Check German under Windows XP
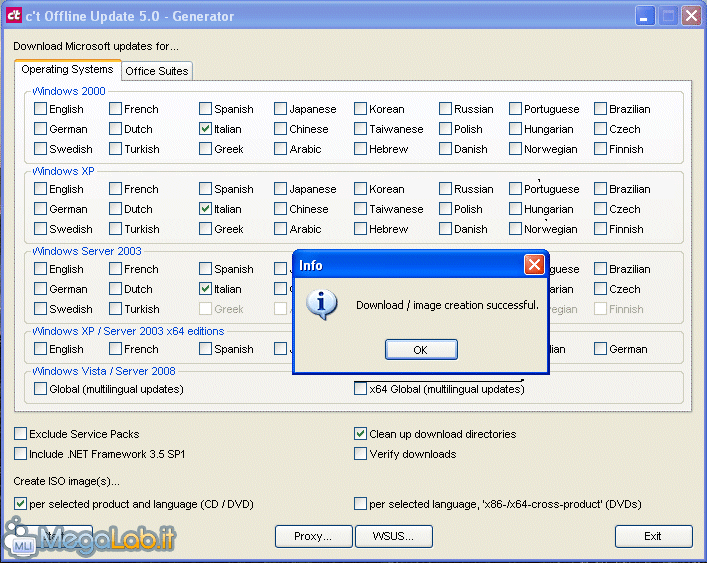 pyautogui.click(x=40, y=209)
